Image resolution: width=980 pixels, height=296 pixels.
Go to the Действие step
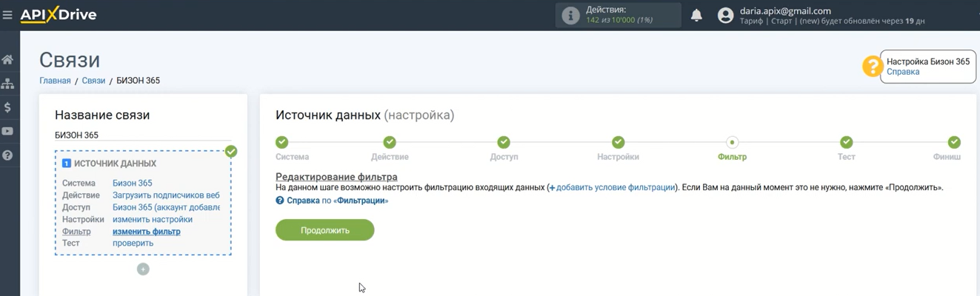coord(390,142)
